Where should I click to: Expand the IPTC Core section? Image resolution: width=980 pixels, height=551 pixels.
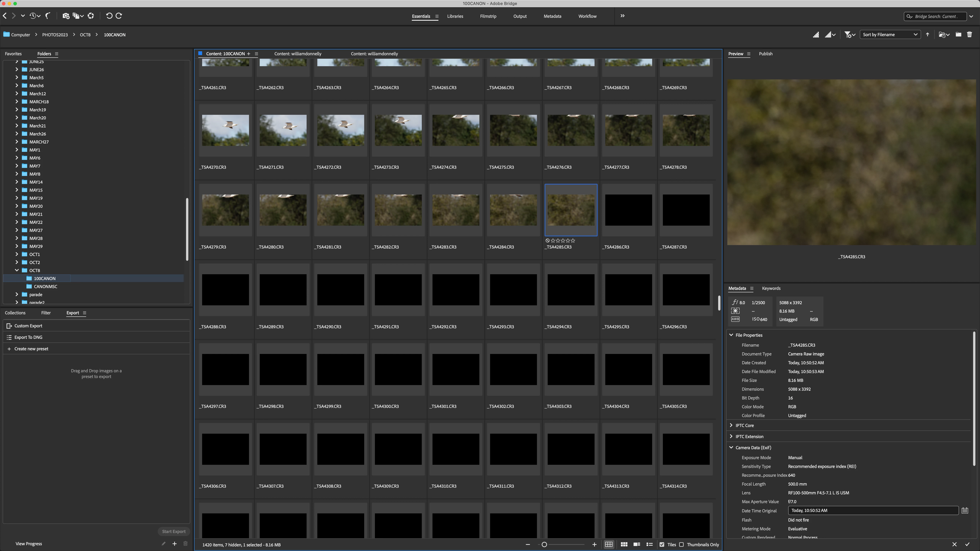click(x=731, y=425)
